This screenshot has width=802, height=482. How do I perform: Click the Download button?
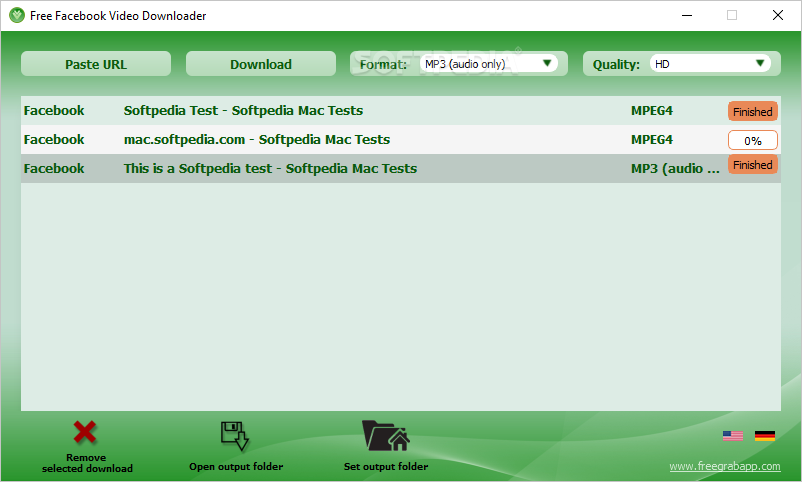click(261, 64)
